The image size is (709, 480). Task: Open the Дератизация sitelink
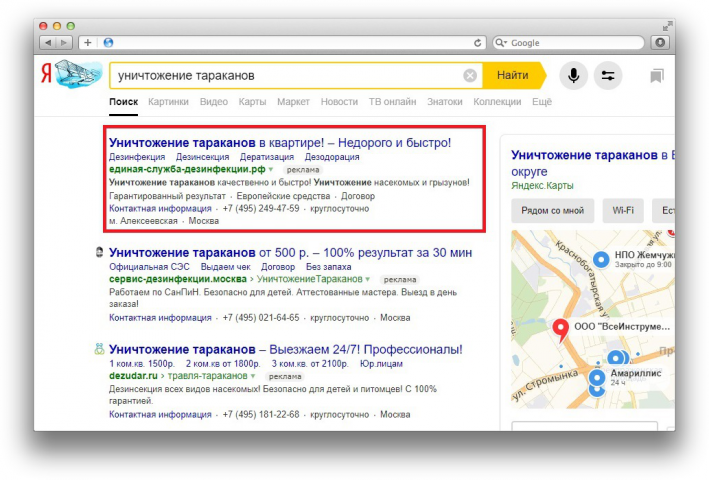267,157
